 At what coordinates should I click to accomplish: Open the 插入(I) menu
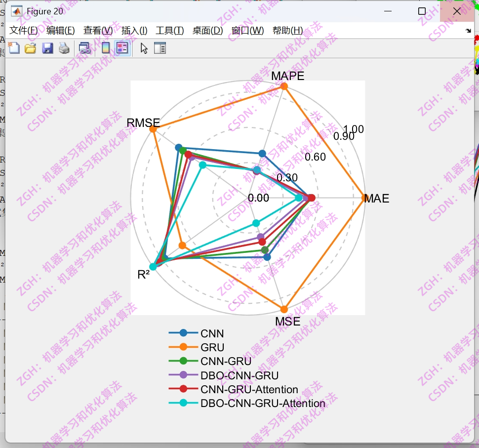tap(134, 30)
